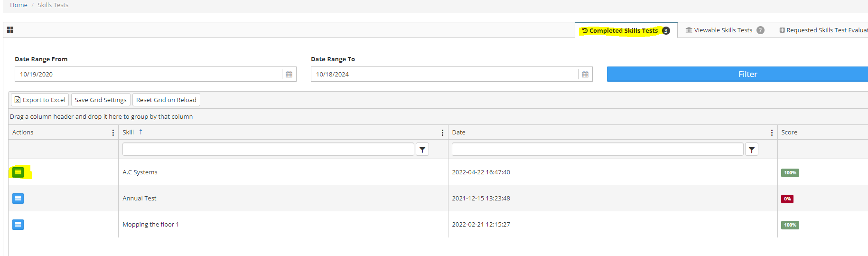868x256 pixels.
Task: Open the Date Range From calendar picker
Action: point(289,74)
